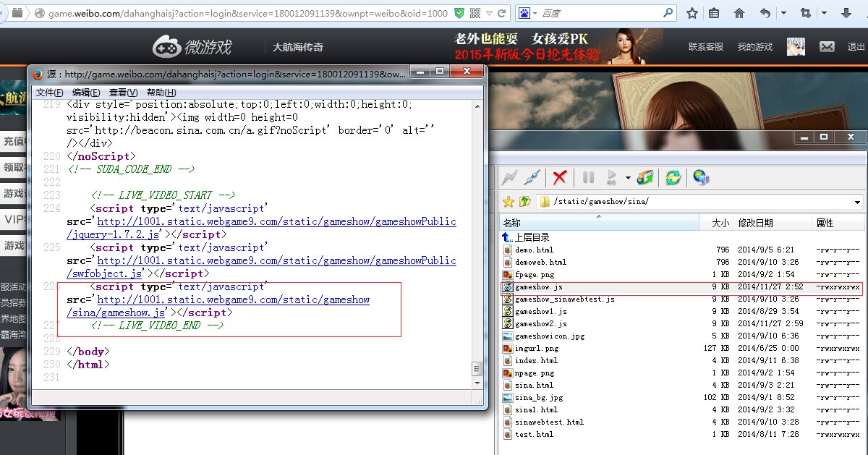Go to the browser home page icon
The width and height of the screenshot is (868, 455).
tap(739, 13)
